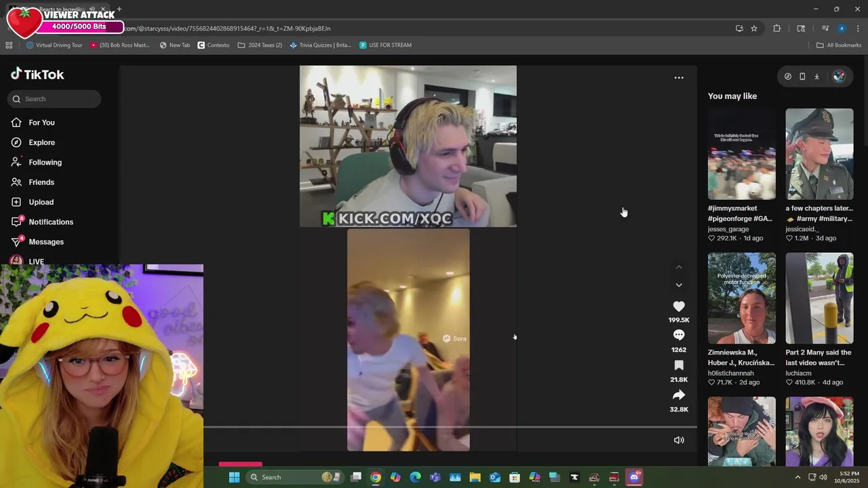Mute the TikTok video's volume
Image resolution: width=868 pixels, height=488 pixels.
pyautogui.click(x=679, y=440)
